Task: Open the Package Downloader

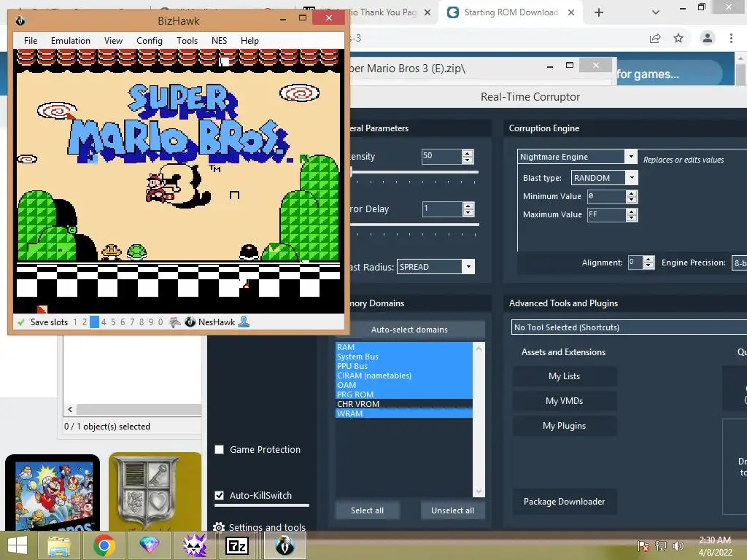Action: [565, 502]
